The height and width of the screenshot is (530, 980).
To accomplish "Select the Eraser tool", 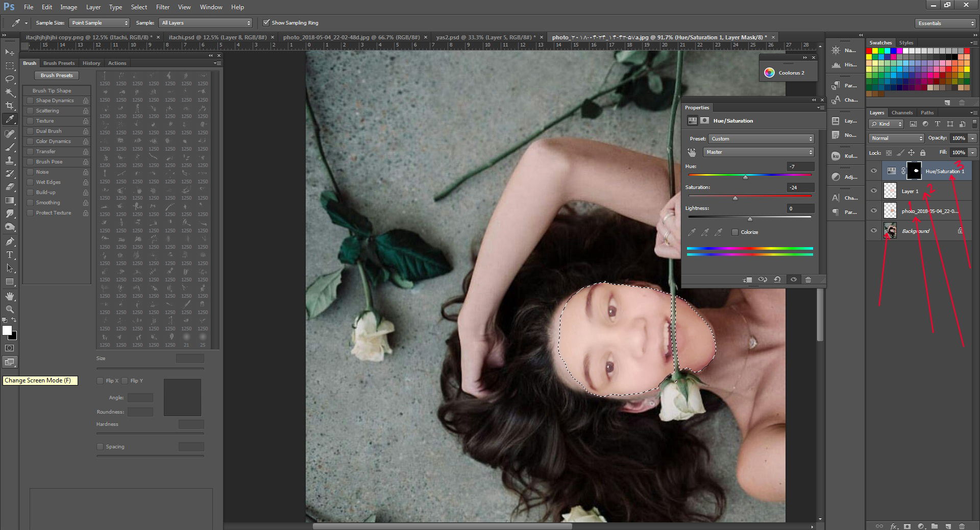I will (10, 187).
